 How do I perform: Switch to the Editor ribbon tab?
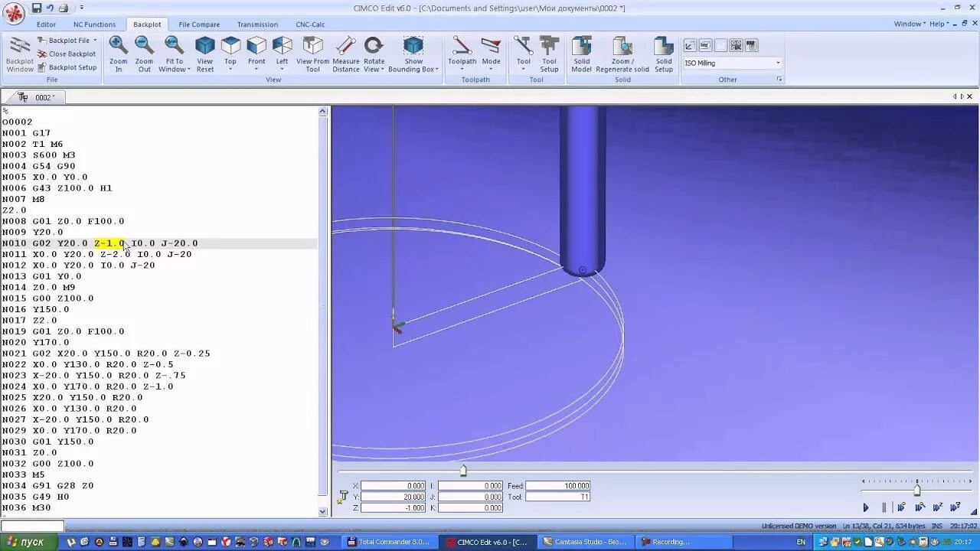[x=46, y=24]
